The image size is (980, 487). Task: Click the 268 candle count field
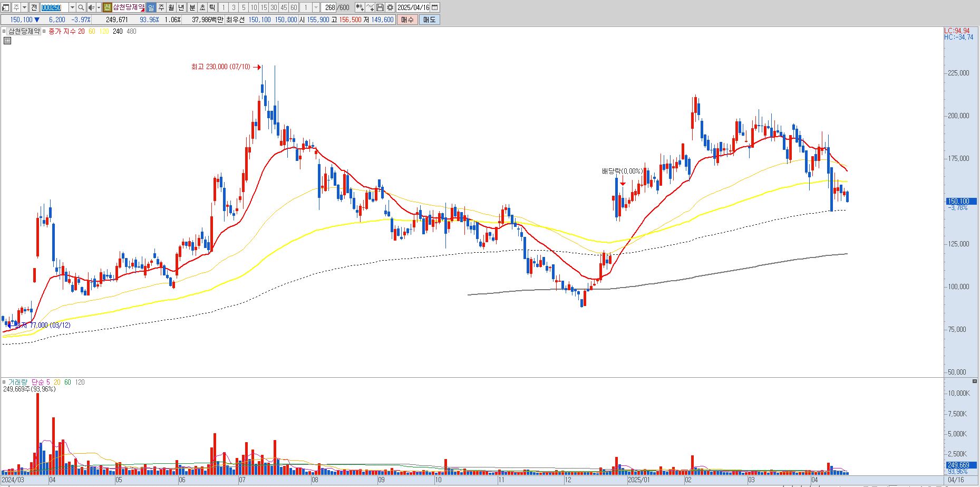pyautogui.click(x=328, y=7)
